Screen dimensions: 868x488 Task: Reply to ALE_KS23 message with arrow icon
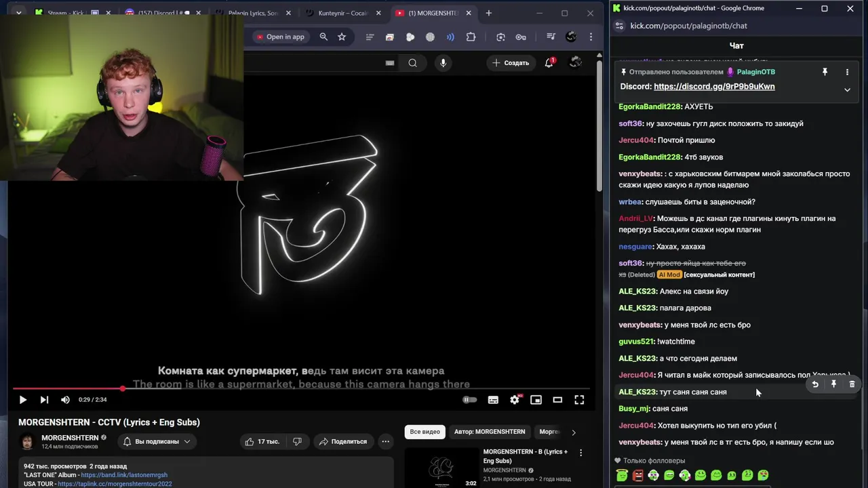[815, 384]
